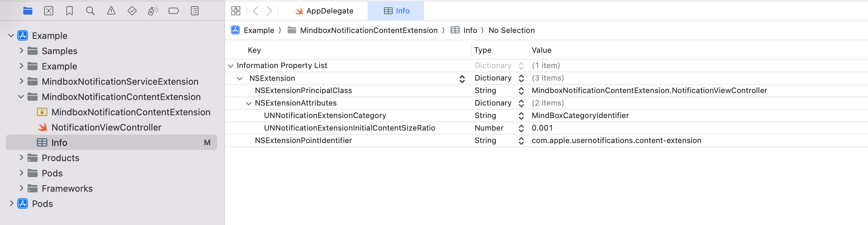Open the Source Control navigator

click(49, 11)
